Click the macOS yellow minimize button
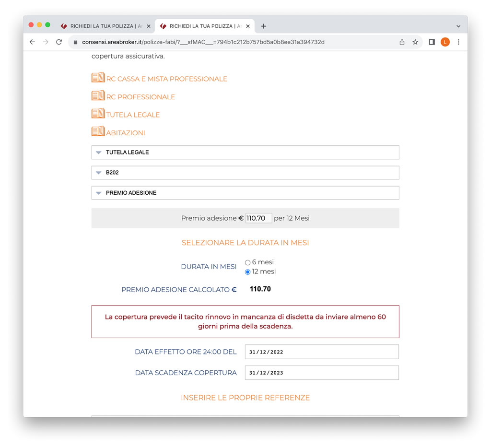491x448 pixels. coord(39,25)
